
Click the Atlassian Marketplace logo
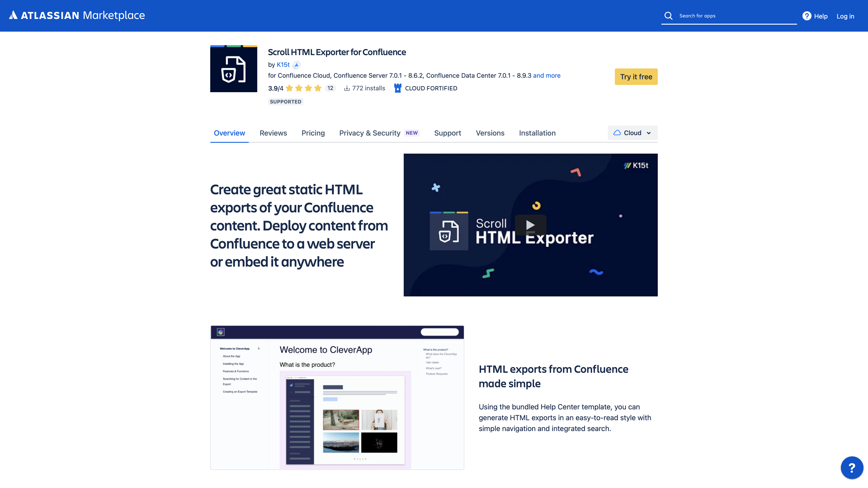(77, 16)
